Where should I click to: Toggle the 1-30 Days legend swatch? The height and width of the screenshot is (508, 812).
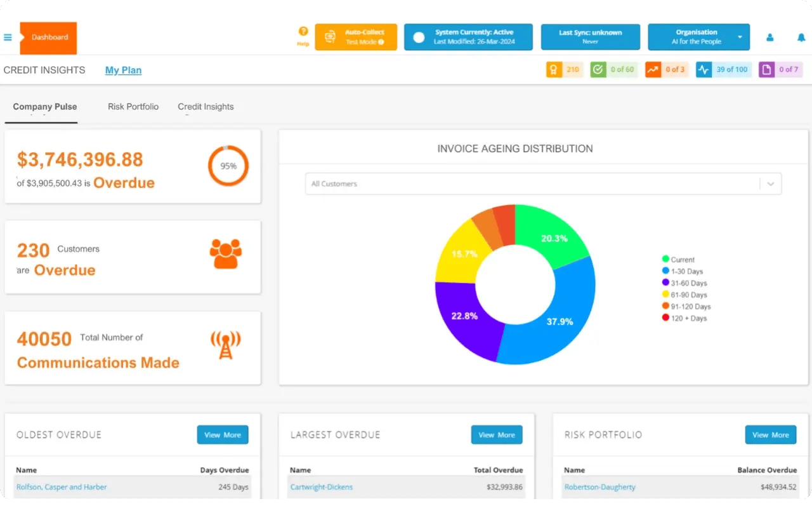665,271
